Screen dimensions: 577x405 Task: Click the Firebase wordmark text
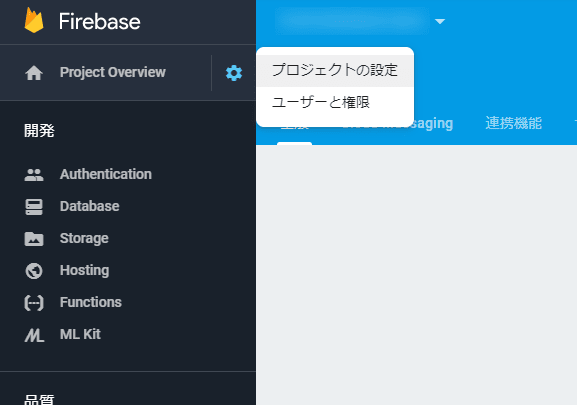pos(99,21)
